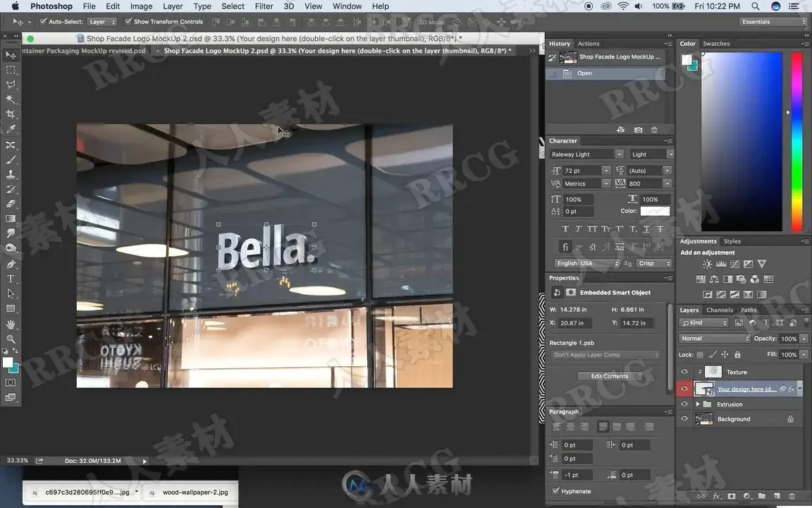
Task: Select the Eyedropper tool
Action: click(11, 129)
